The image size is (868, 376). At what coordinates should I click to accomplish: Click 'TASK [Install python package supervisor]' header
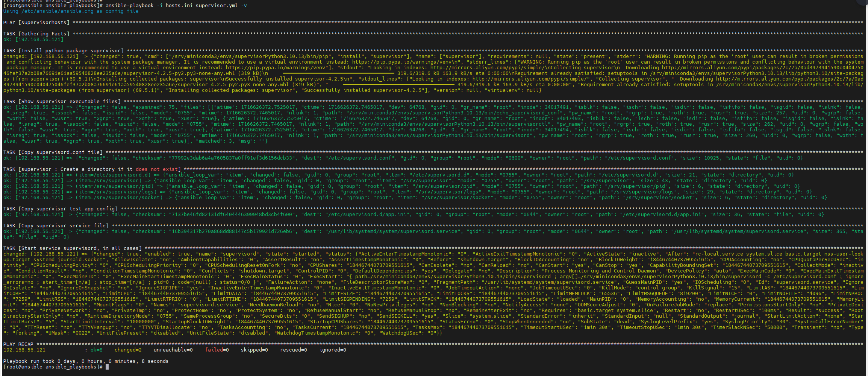64,51
